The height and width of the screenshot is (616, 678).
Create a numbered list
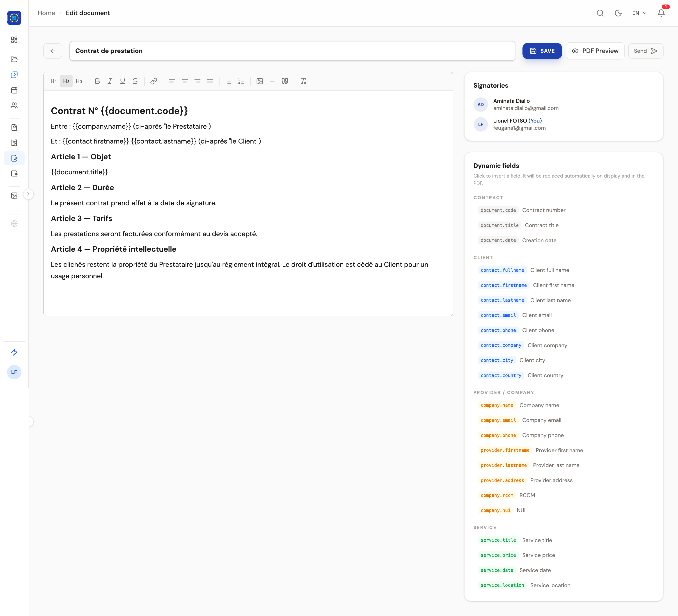[x=241, y=81]
